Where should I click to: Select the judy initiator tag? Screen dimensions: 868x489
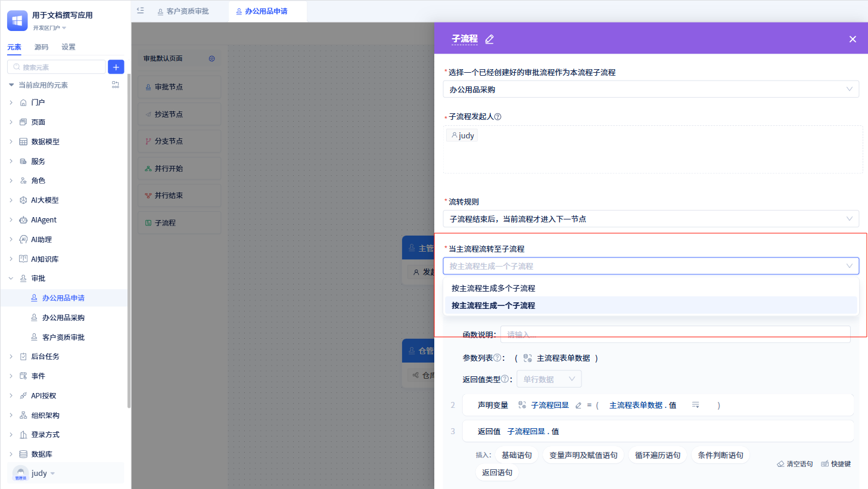[x=462, y=135]
